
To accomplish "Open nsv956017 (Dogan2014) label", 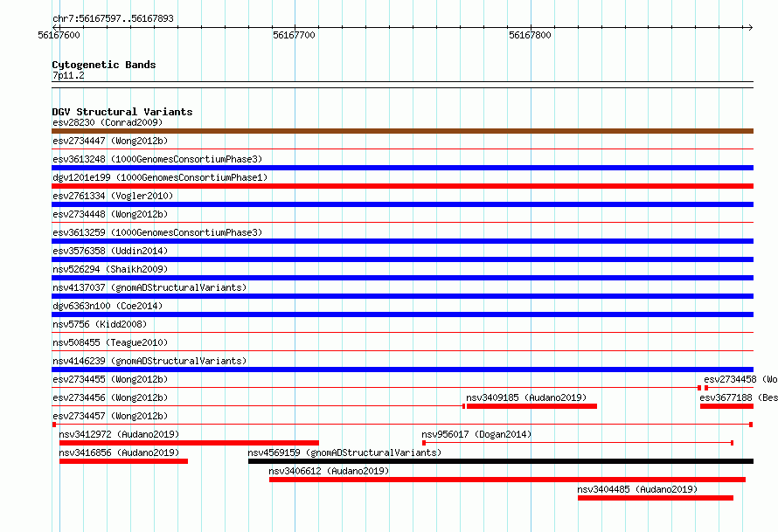I will coord(476,434).
